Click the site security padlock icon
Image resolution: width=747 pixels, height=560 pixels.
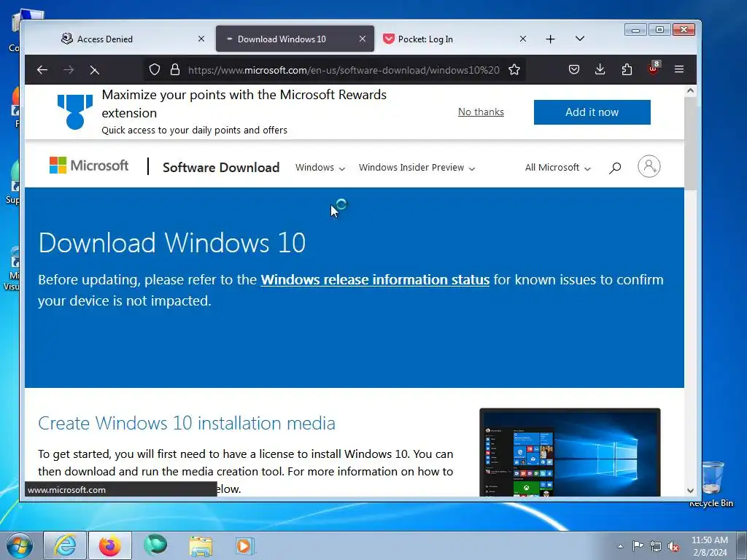pos(175,69)
